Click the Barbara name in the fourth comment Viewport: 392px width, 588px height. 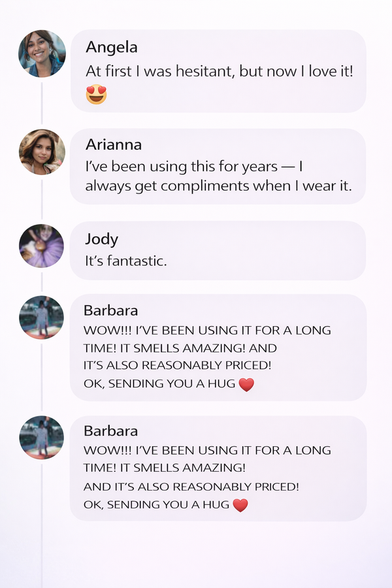pos(110,311)
